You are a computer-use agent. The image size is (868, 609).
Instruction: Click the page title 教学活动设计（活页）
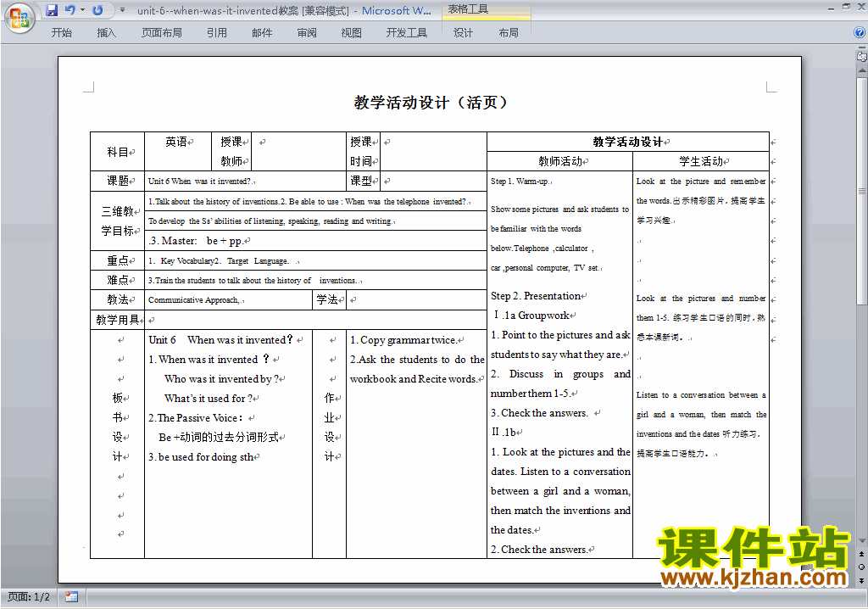coord(430,103)
